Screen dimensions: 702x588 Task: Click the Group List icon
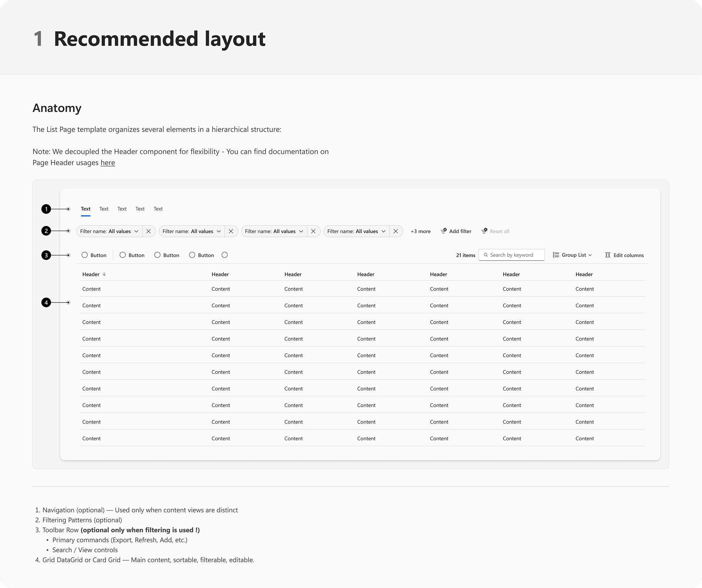[556, 255]
